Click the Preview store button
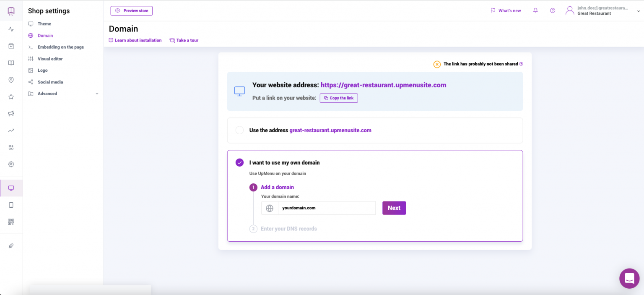This screenshot has width=644, height=295. tap(132, 10)
